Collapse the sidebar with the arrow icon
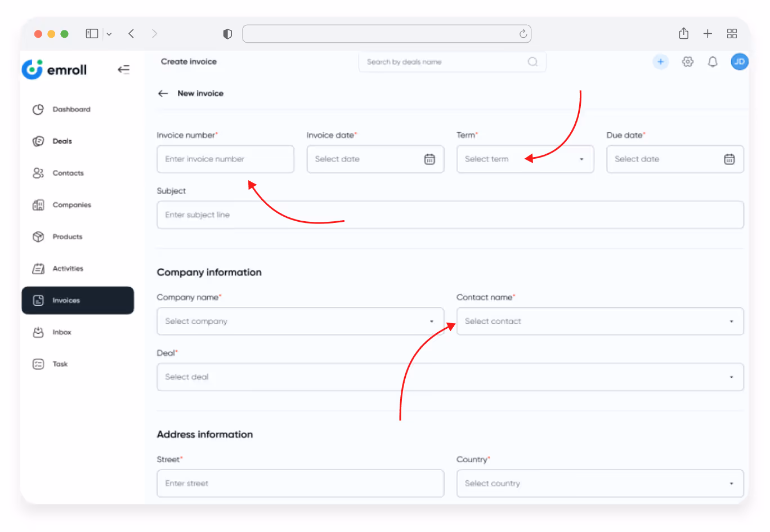 124,69
